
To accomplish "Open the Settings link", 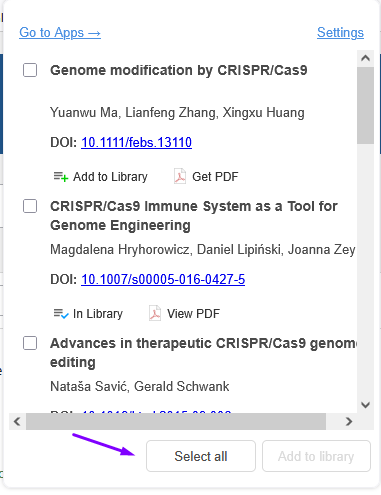I will 340,33.
